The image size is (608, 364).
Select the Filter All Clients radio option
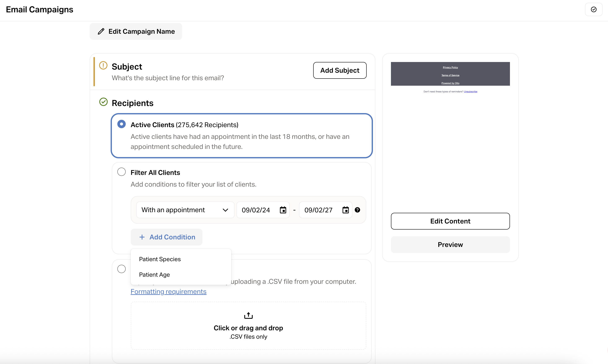click(122, 172)
